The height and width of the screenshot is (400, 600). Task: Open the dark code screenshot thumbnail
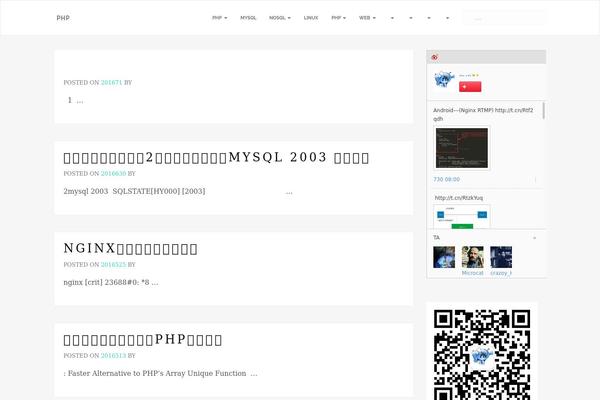[x=462, y=148]
